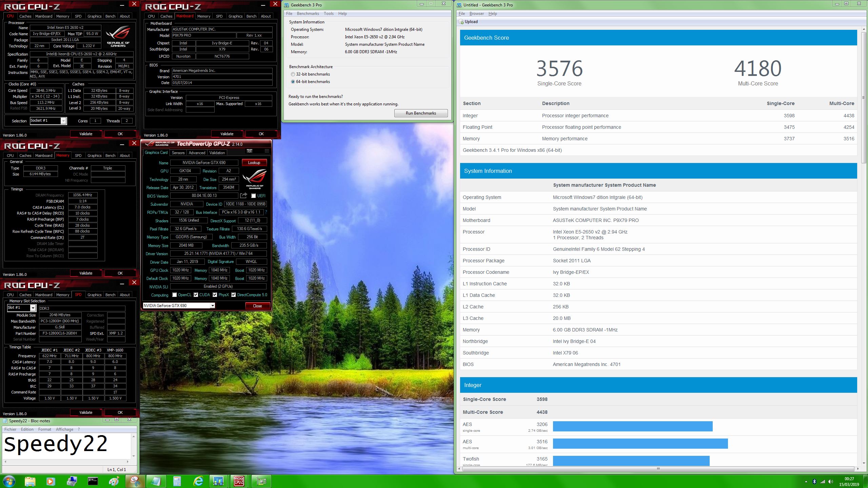
Task: Click bus interface question mark in GPU-Z
Action: [x=266, y=212]
